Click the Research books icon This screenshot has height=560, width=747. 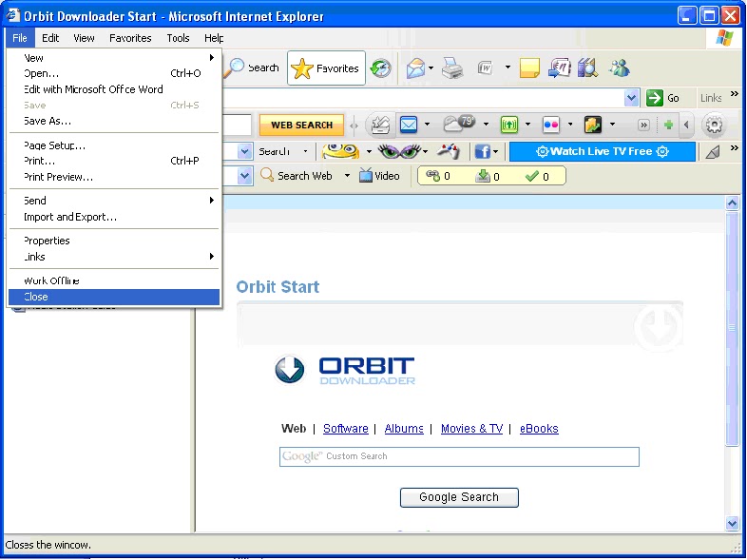click(x=588, y=68)
